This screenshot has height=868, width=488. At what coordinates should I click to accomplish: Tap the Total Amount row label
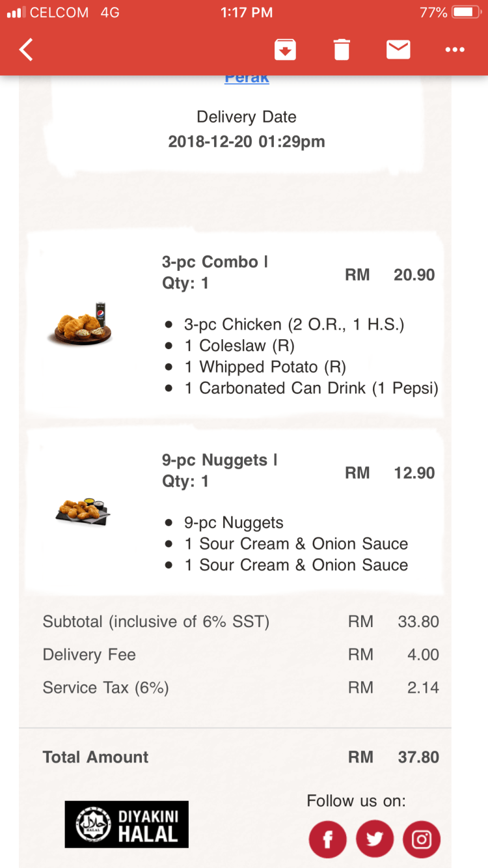[x=96, y=757]
